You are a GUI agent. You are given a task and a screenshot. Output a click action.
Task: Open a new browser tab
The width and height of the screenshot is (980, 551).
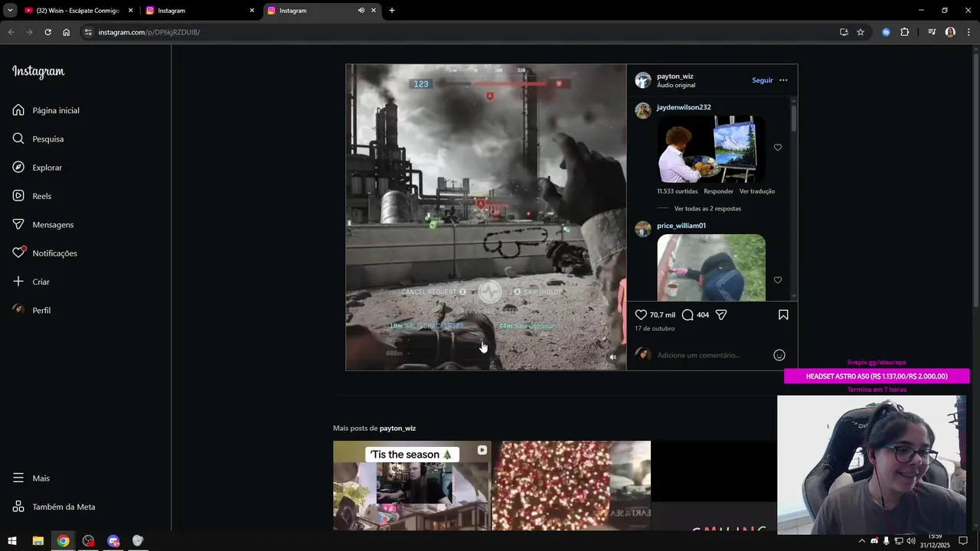[392, 11]
